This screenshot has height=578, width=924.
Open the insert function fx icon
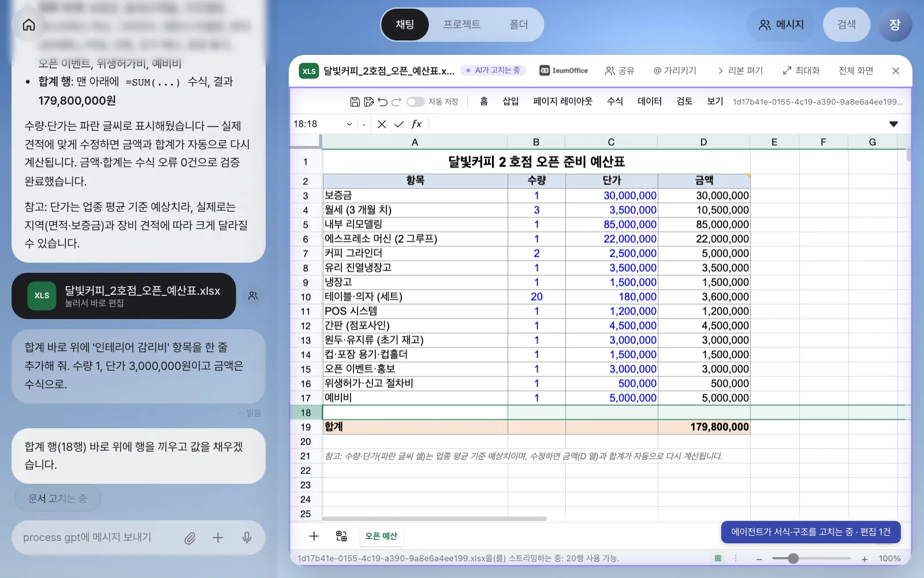(x=416, y=124)
